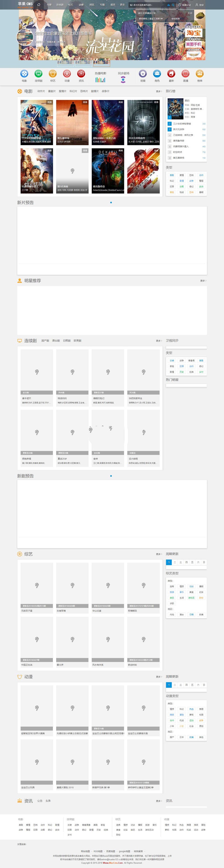The image size is (224, 868).
Task: Open the 综艺 orange bear category icon
Action: click(53, 73)
